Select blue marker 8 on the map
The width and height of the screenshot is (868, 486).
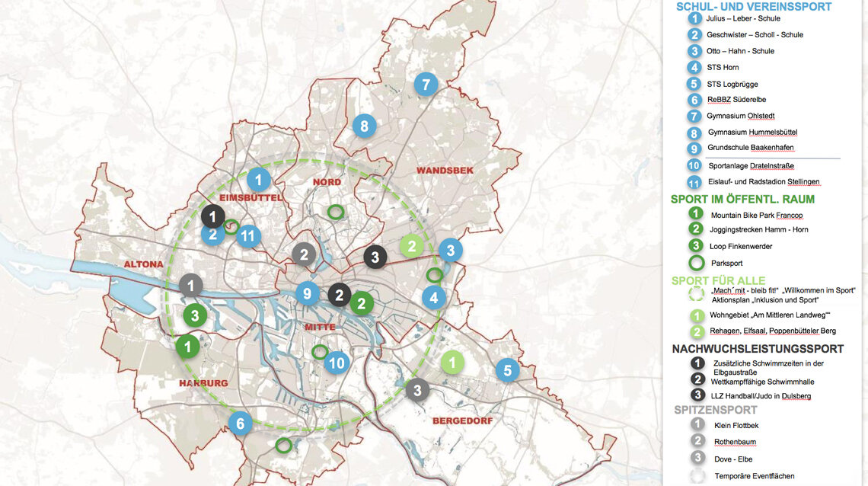click(364, 126)
